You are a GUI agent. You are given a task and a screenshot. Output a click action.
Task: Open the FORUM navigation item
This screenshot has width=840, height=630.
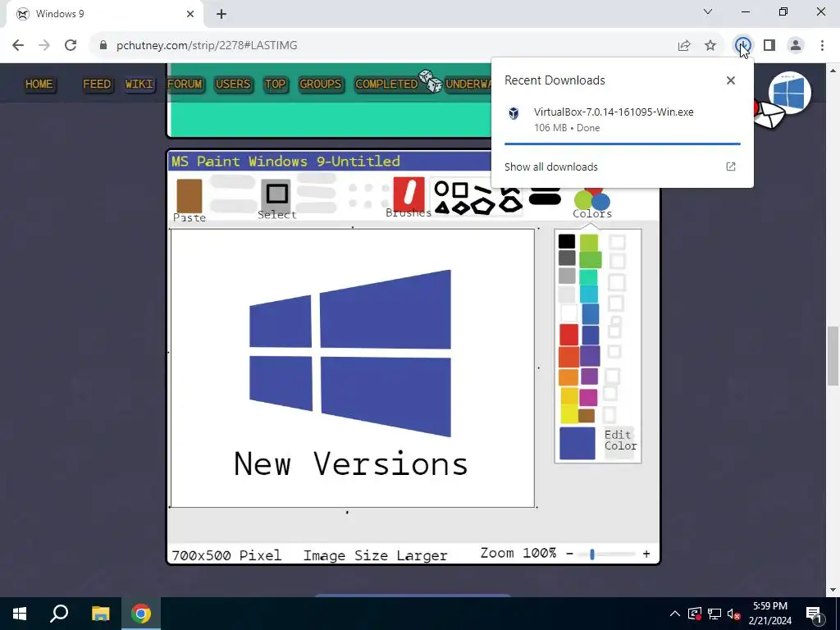click(x=185, y=84)
